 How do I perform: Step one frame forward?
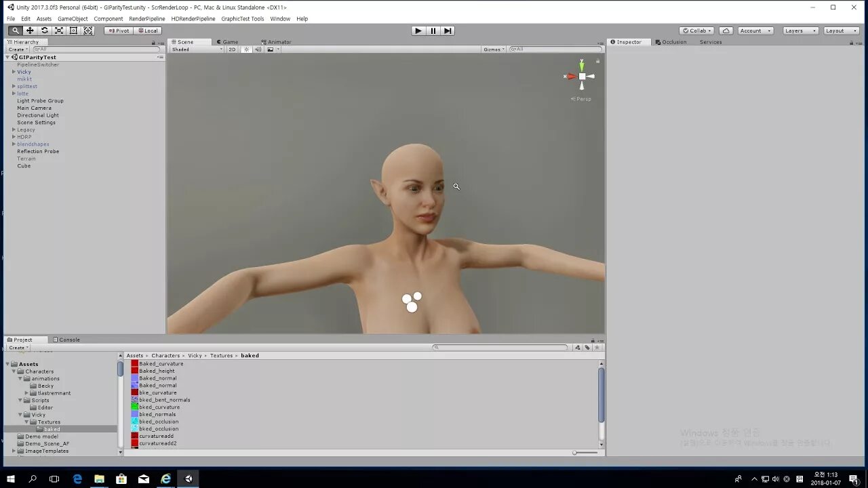[x=448, y=30]
